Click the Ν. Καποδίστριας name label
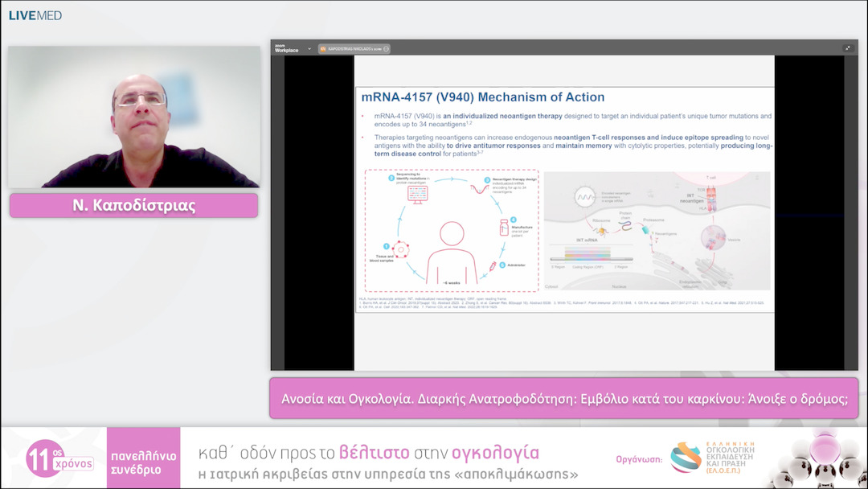The image size is (868, 489). (x=134, y=206)
